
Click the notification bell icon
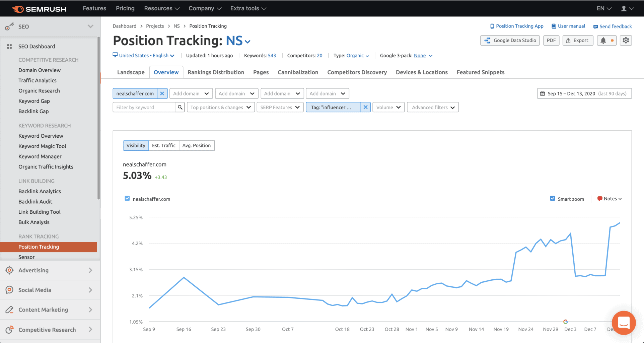tap(603, 41)
